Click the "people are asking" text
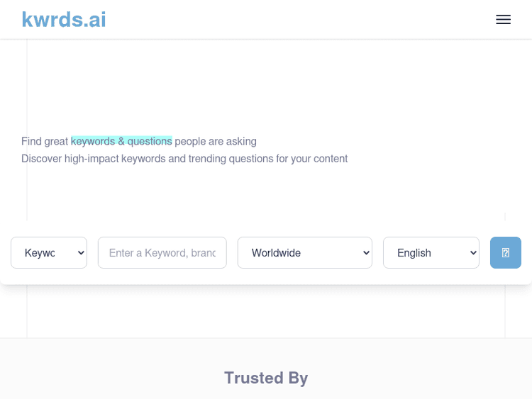The width and height of the screenshot is (532, 399). (216, 142)
